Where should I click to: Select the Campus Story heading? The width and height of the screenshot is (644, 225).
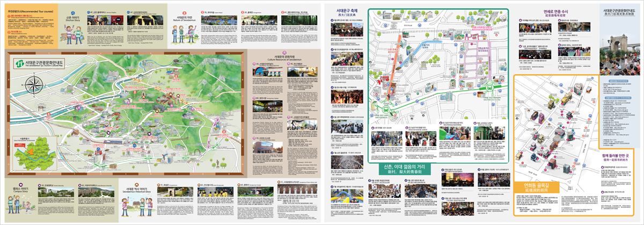pyautogui.click(x=20, y=190)
